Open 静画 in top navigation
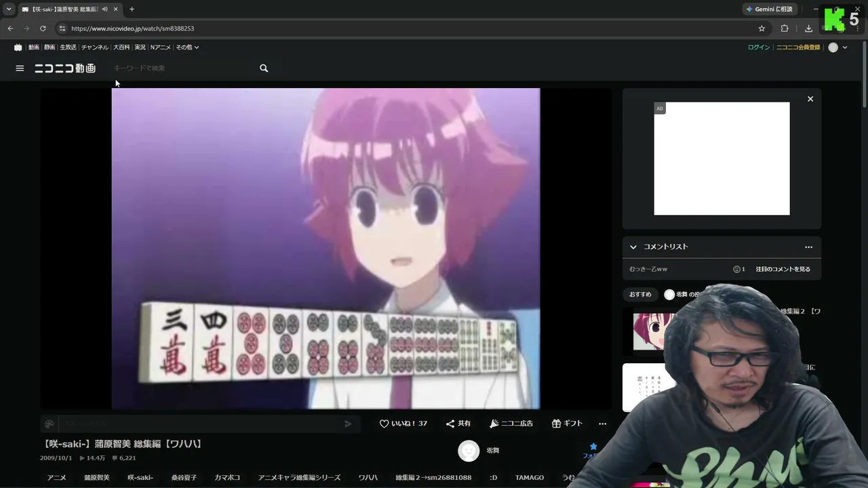 pos(50,47)
